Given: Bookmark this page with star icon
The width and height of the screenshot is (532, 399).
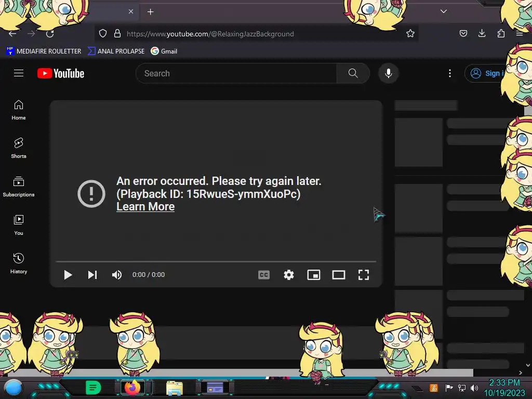Looking at the screenshot, I should click(x=410, y=33).
